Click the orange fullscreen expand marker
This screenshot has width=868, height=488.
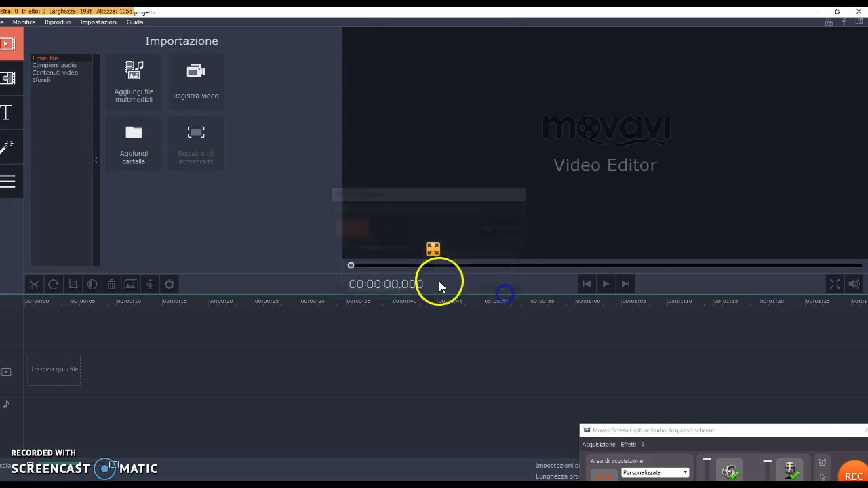433,249
